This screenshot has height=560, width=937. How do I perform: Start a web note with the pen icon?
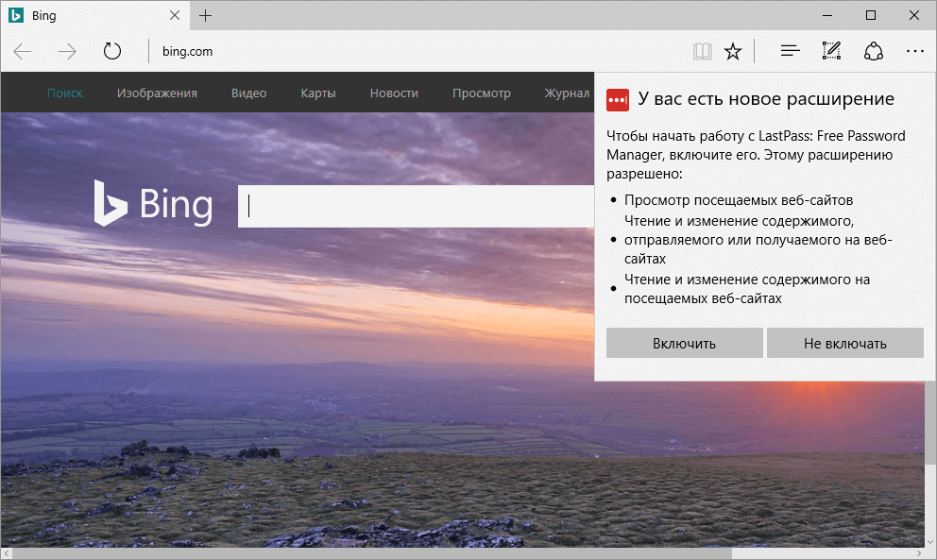click(830, 51)
